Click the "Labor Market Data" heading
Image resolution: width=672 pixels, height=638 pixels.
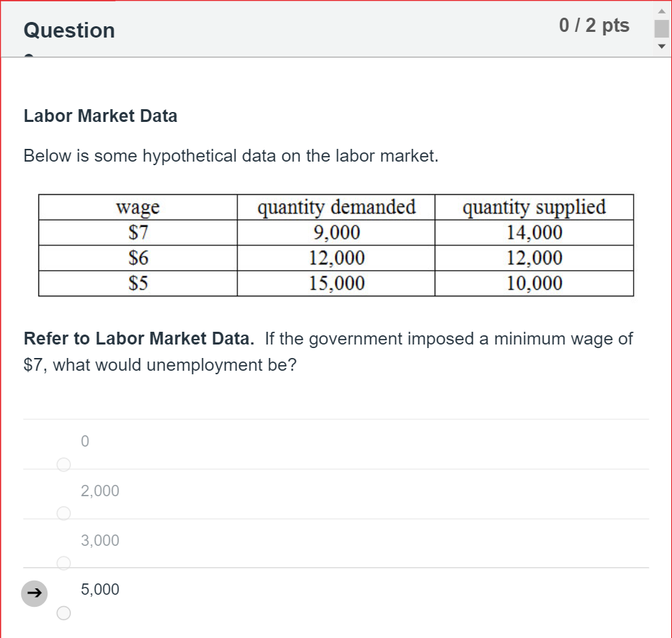click(x=101, y=116)
